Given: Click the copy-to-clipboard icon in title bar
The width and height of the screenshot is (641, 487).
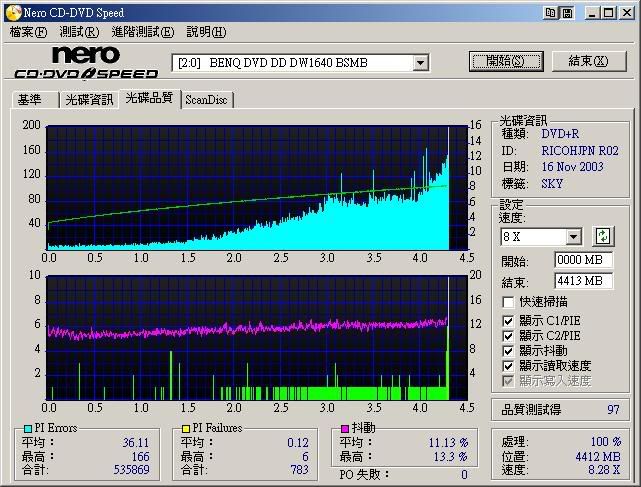Looking at the screenshot, I should (551, 13).
